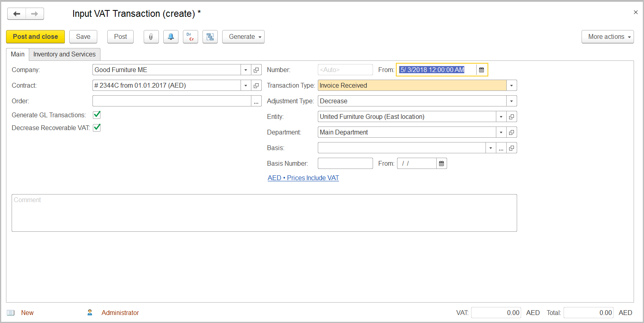Expand the Entity dropdown list

[501, 116]
